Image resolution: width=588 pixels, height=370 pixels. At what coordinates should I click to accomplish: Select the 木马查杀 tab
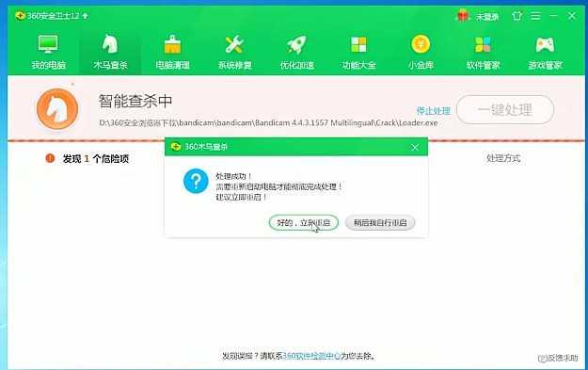coord(110,53)
